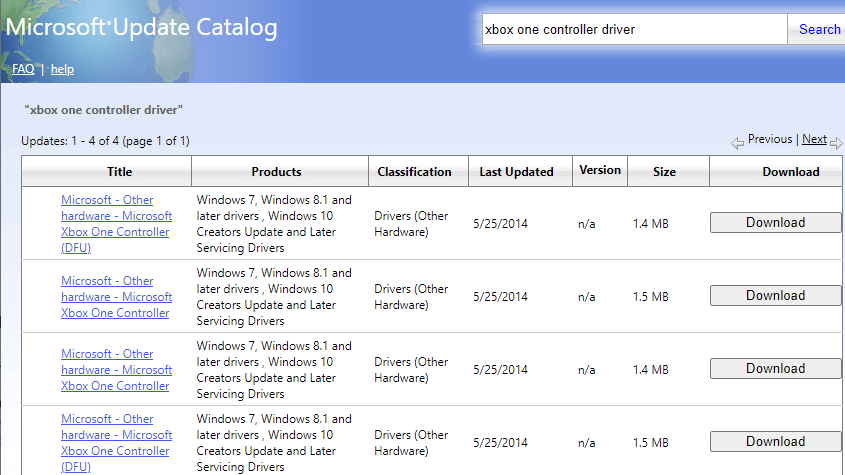Screen dimensions: 845x475
Task: Click third row 1.4 MB size cell
Action: [650, 370]
